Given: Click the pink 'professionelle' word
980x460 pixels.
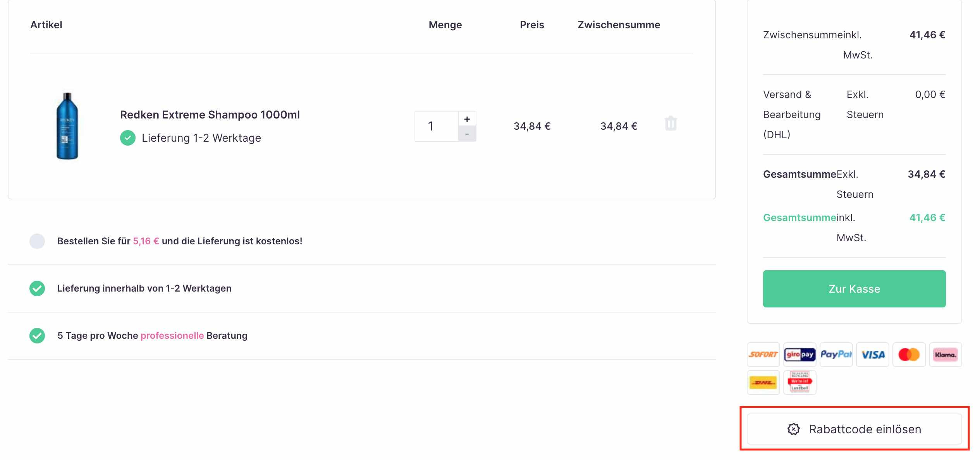Looking at the screenshot, I should tap(172, 336).
